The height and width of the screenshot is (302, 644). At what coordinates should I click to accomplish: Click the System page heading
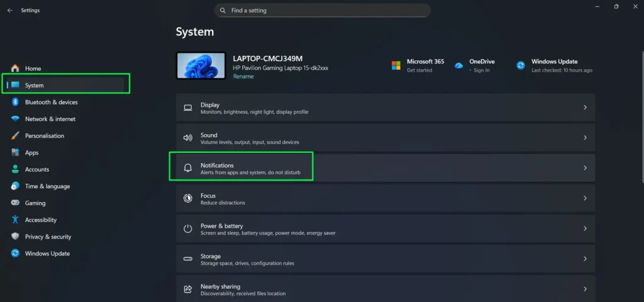[195, 32]
